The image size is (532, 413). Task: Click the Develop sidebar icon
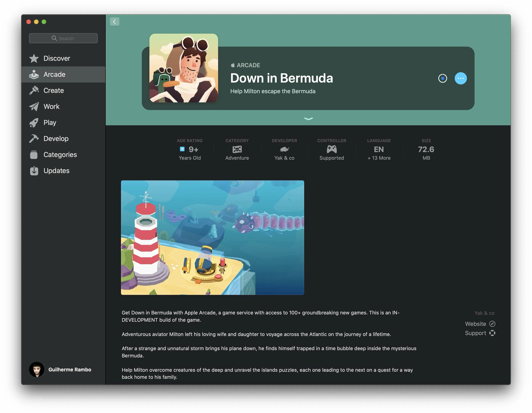click(35, 138)
